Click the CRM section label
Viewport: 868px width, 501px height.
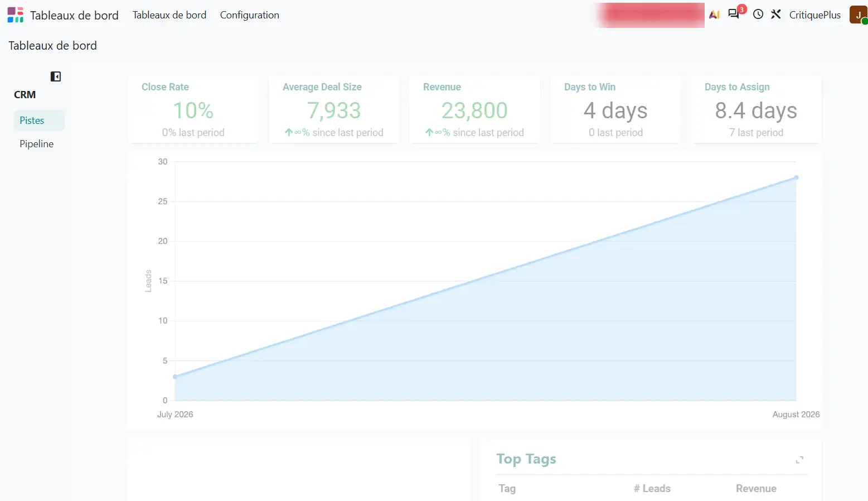[x=25, y=95]
